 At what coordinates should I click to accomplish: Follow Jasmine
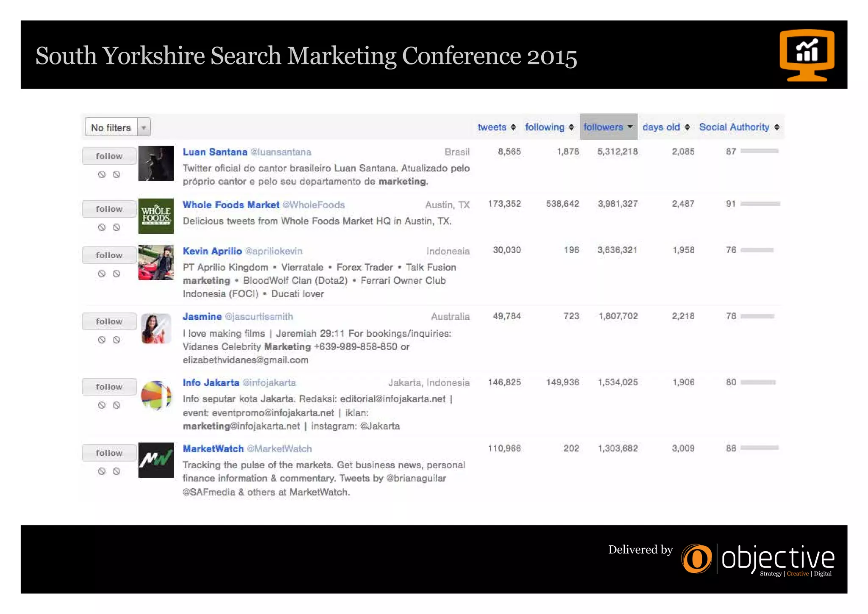pyautogui.click(x=109, y=321)
